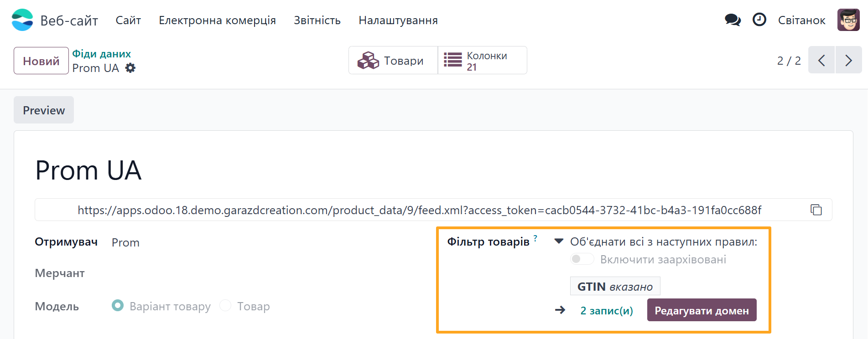Toggle the include archived switch
The width and height of the screenshot is (868, 339).
click(582, 259)
